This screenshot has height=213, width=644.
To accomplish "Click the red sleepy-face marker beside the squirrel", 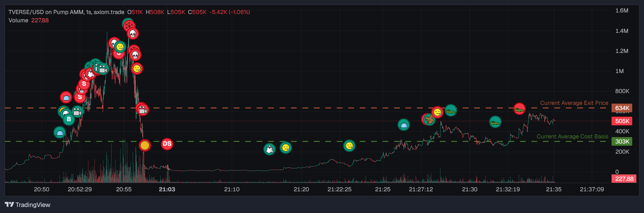I will (x=438, y=112).
